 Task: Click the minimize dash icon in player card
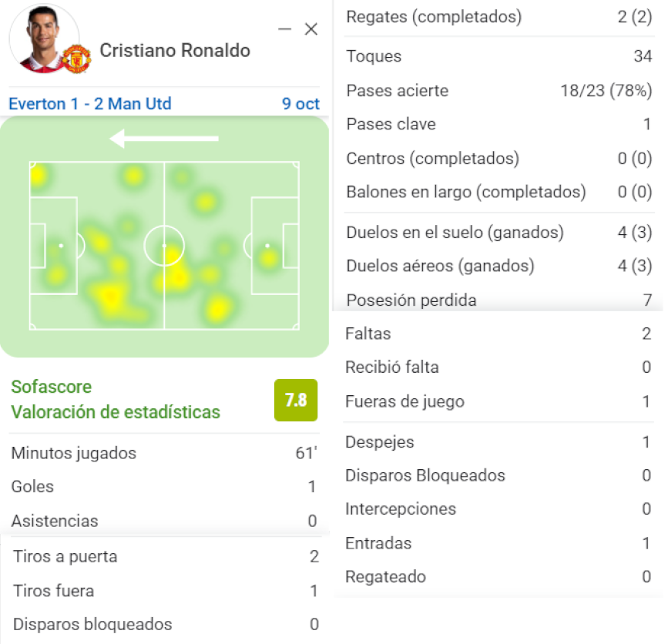pyautogui.click(x=284, y=29)
